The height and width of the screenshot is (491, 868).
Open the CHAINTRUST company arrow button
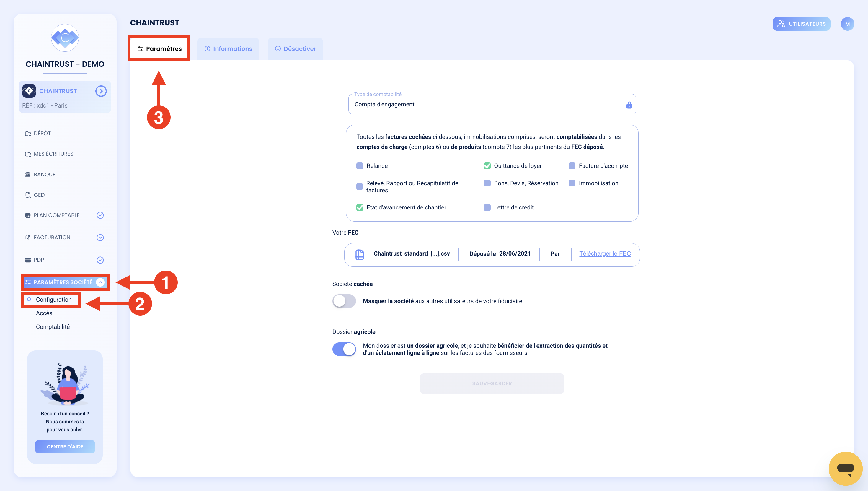101,91
